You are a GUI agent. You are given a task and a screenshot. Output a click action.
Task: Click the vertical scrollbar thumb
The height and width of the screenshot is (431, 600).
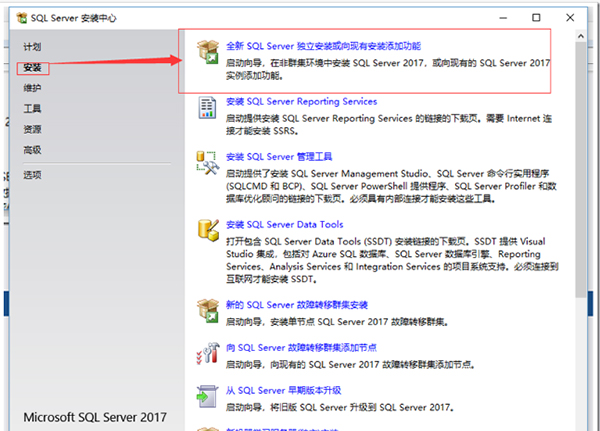[580, 170]
